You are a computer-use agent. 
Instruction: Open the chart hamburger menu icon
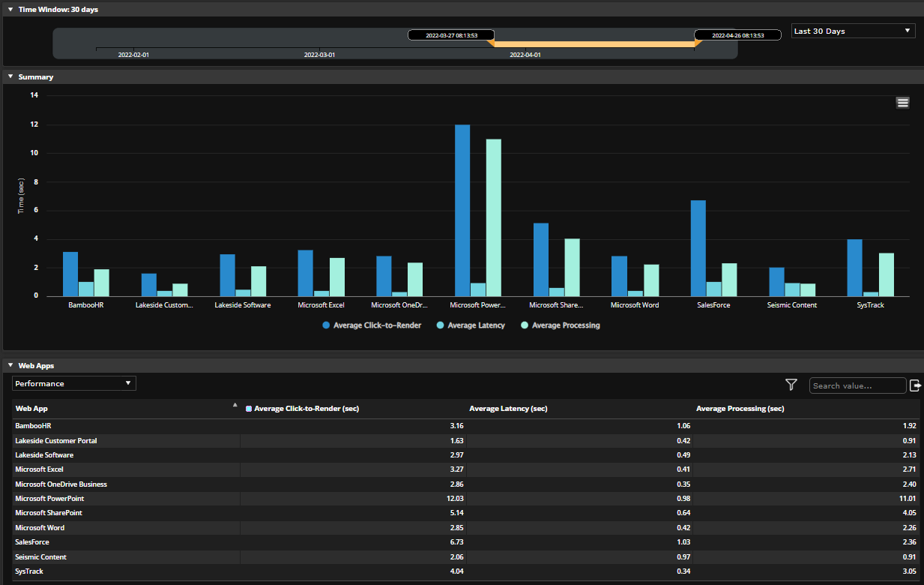pyautogui.click(x=903, y=103)
